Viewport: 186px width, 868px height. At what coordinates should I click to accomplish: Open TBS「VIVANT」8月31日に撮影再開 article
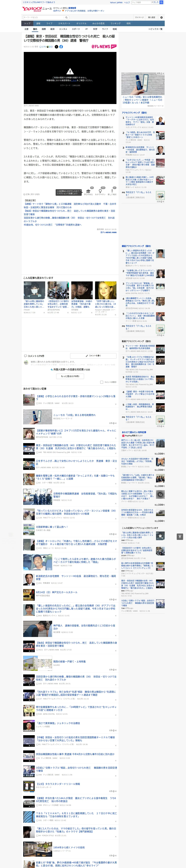point(76,815)
